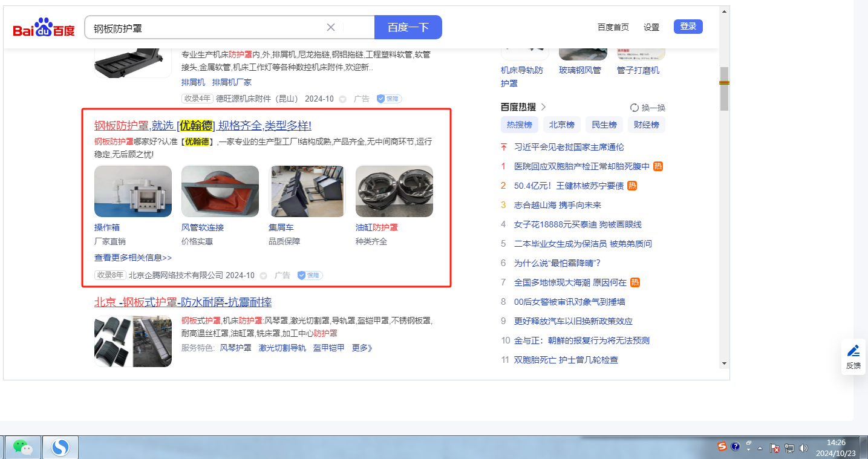Open hot item 志合越山海 携手向未来

[558, 205]
